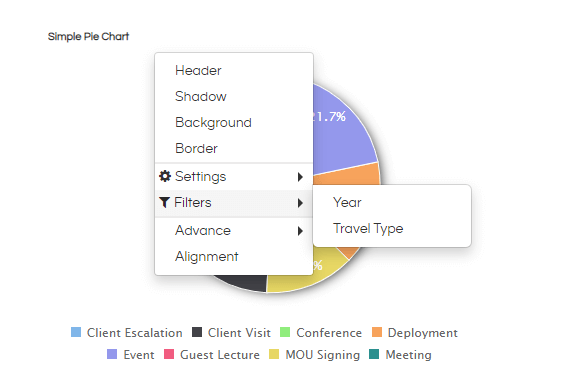
Task: Toggle the purple Event legend swatch
Action: (112, 354)
